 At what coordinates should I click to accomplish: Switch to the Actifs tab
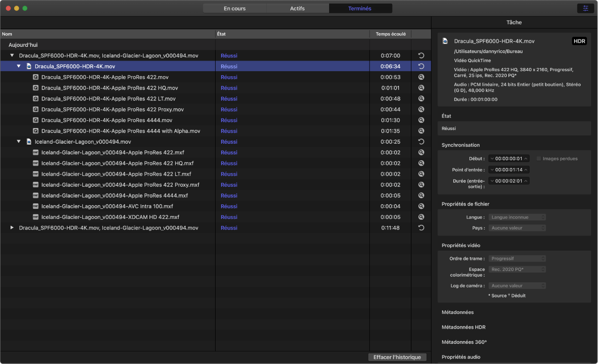(x=297, y=8)
